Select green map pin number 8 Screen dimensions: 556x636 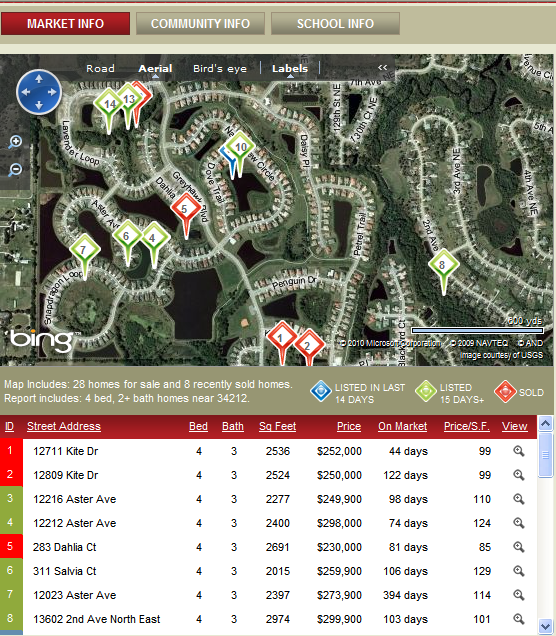pos(443,265)
